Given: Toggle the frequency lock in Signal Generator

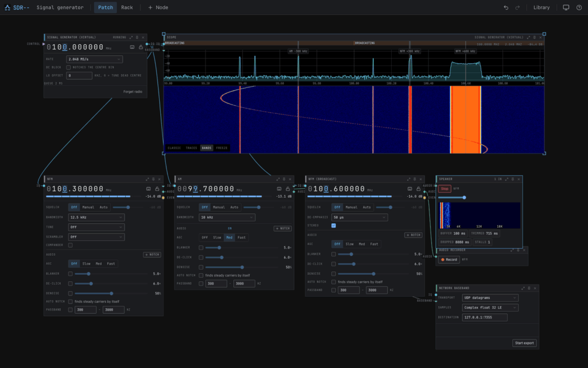Looking at the screenshot, I should tap(141, 47).
